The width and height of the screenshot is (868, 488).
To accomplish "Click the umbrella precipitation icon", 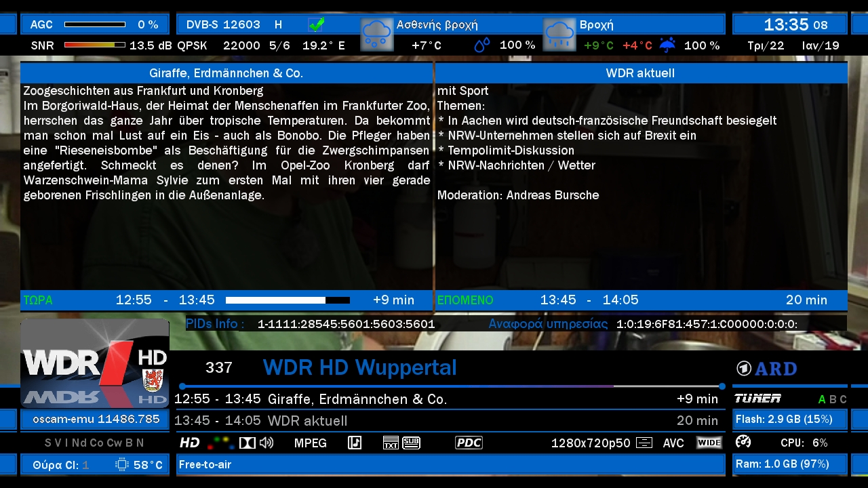I will click(668, 45).
